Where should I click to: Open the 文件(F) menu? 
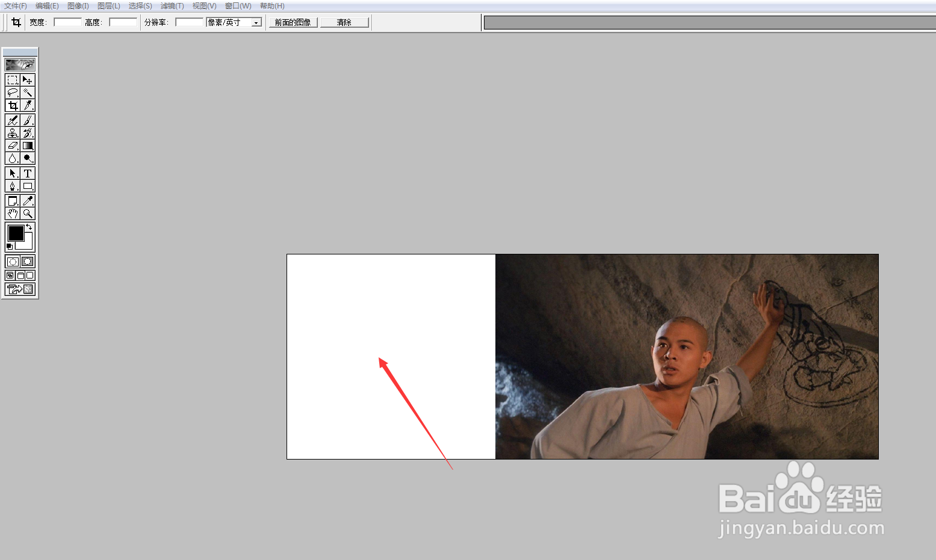[16, 6]
